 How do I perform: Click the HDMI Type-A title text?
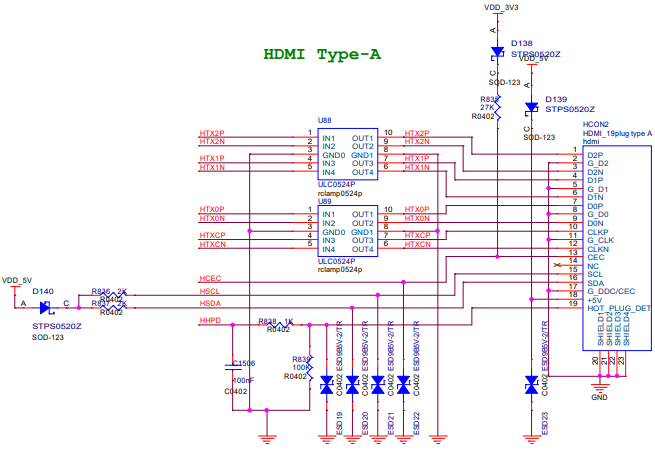(x=322, y=54)
